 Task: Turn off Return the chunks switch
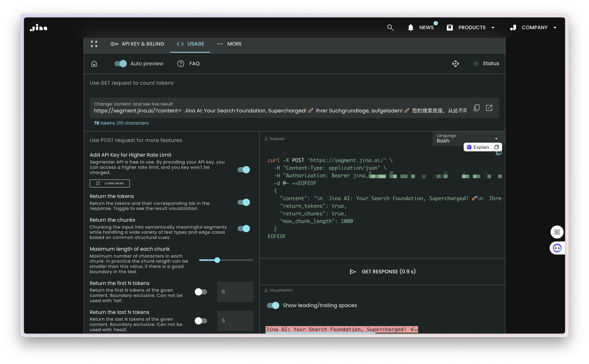click(244, 228)
